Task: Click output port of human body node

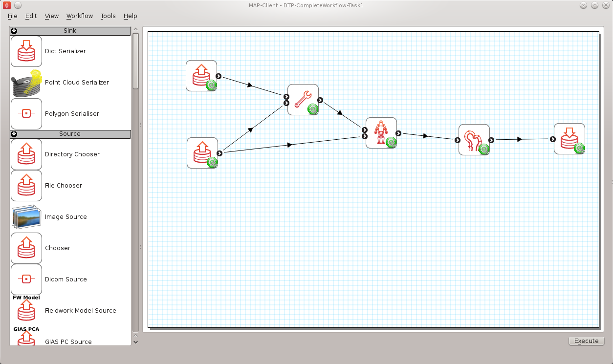Action: 398,133
